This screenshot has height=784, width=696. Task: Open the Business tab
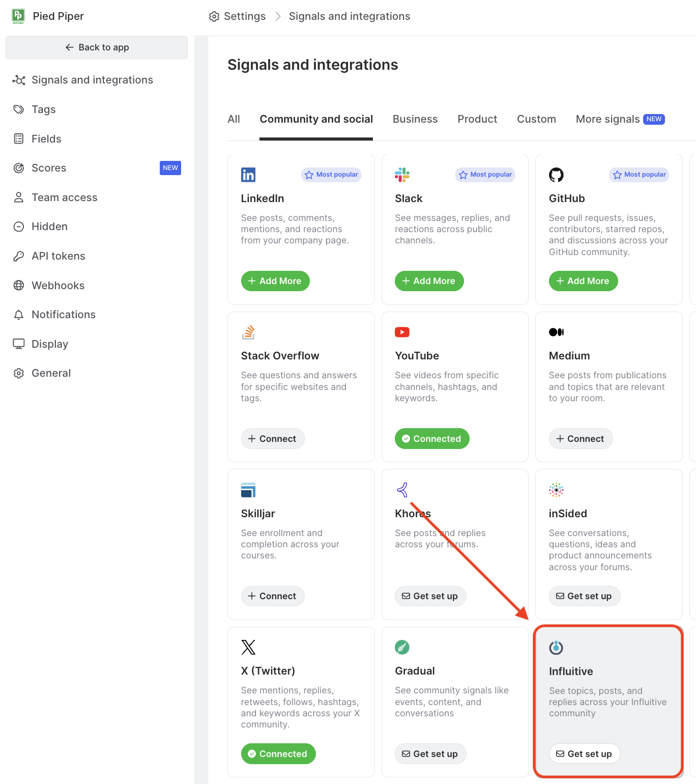pyautogui.click(x=415, y=119)
